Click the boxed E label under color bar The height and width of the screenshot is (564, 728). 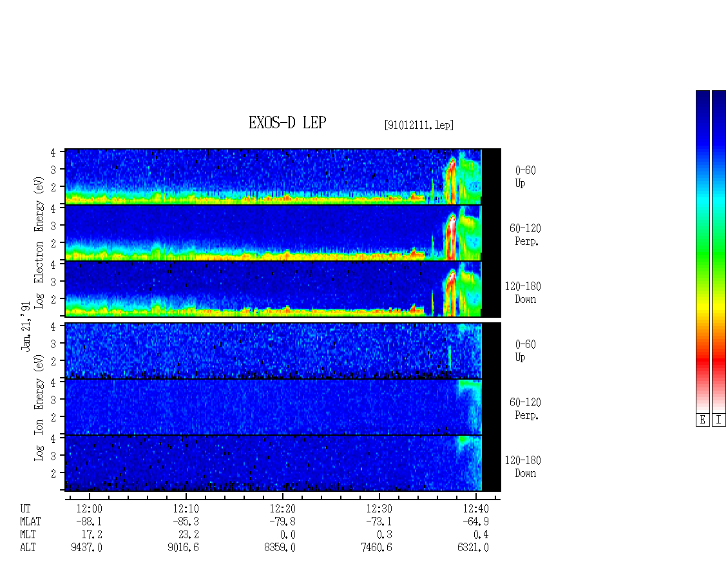[x=702, y=420]
